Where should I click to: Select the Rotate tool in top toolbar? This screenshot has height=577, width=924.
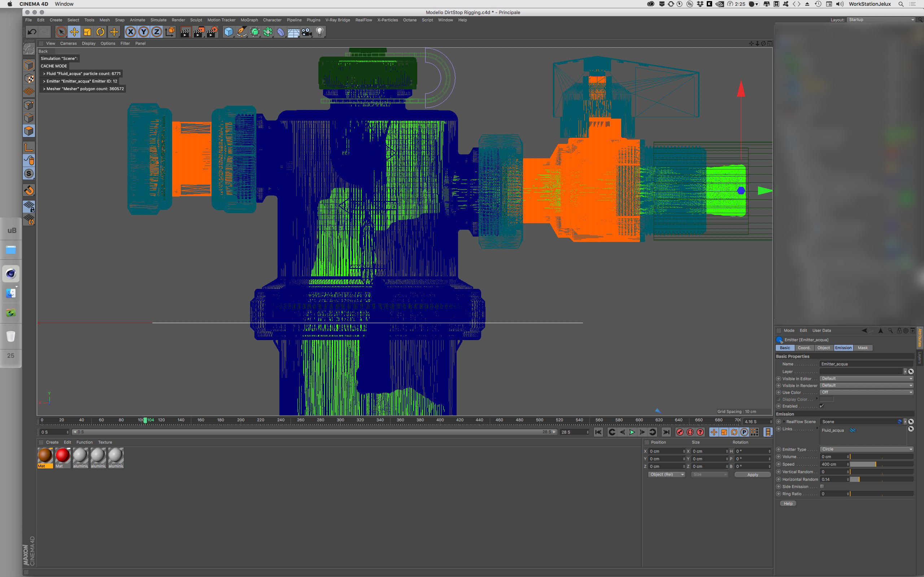tap(100, 32)
